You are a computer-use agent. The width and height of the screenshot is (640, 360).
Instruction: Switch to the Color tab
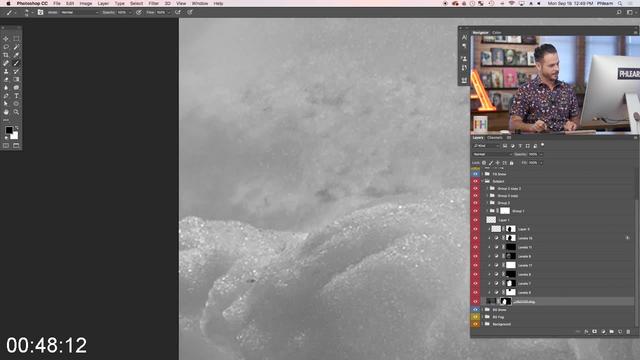tap(496, 33)
